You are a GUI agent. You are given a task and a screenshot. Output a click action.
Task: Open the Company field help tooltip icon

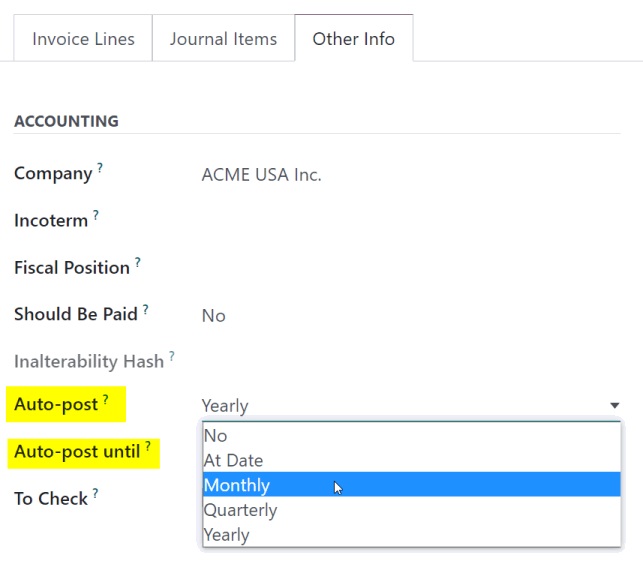[100, 168]
